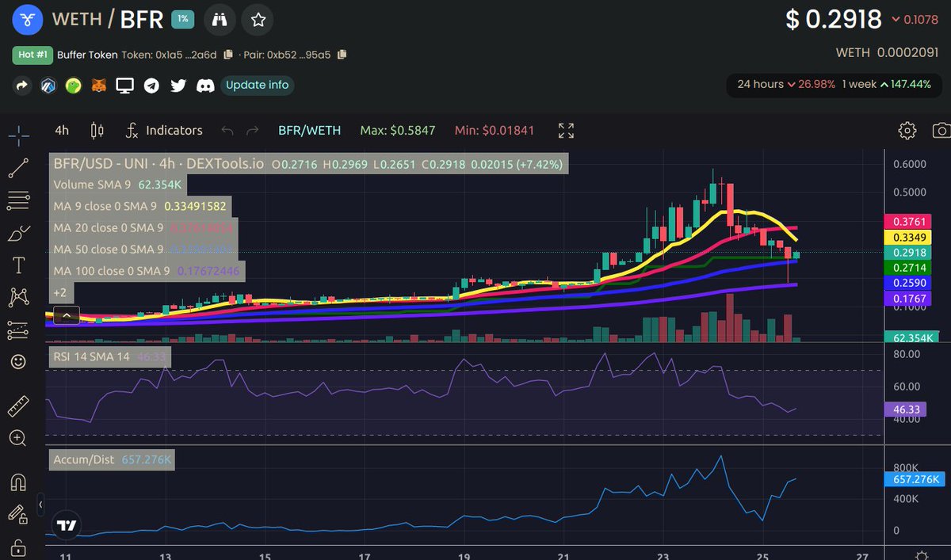951x560 pixels.
Task: Open the CoinGecko icon link
Action: tap(73, 85)
